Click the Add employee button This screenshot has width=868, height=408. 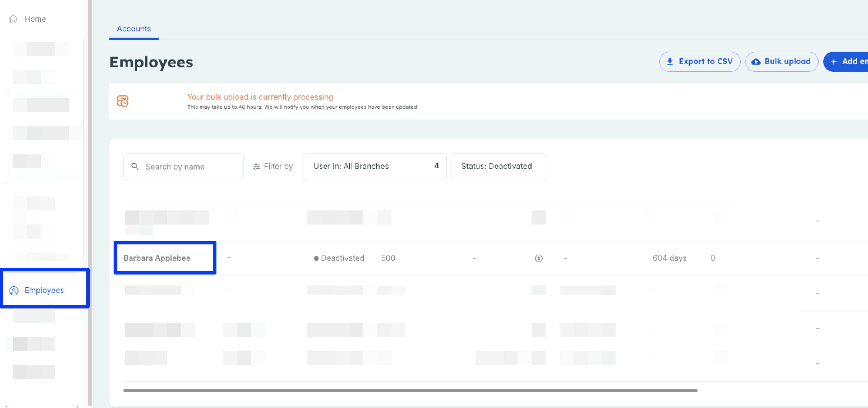point(846,61)
